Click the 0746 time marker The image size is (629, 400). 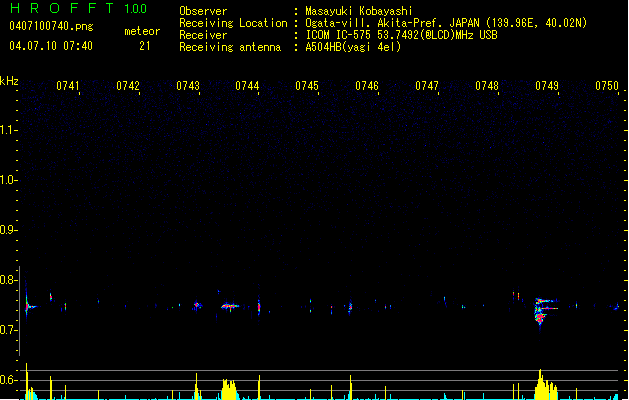point(367,86)
